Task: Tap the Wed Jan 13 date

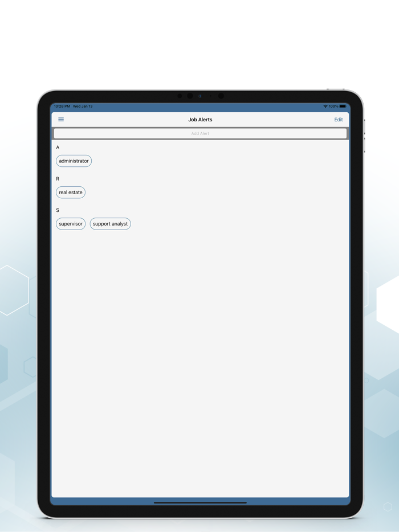Action: (83, 106)
